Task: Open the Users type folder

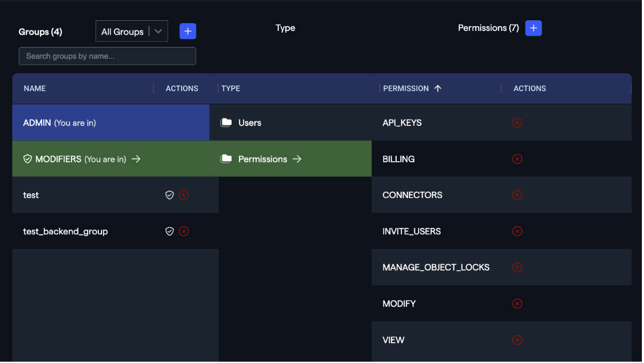Action: (x=249, y=123)
